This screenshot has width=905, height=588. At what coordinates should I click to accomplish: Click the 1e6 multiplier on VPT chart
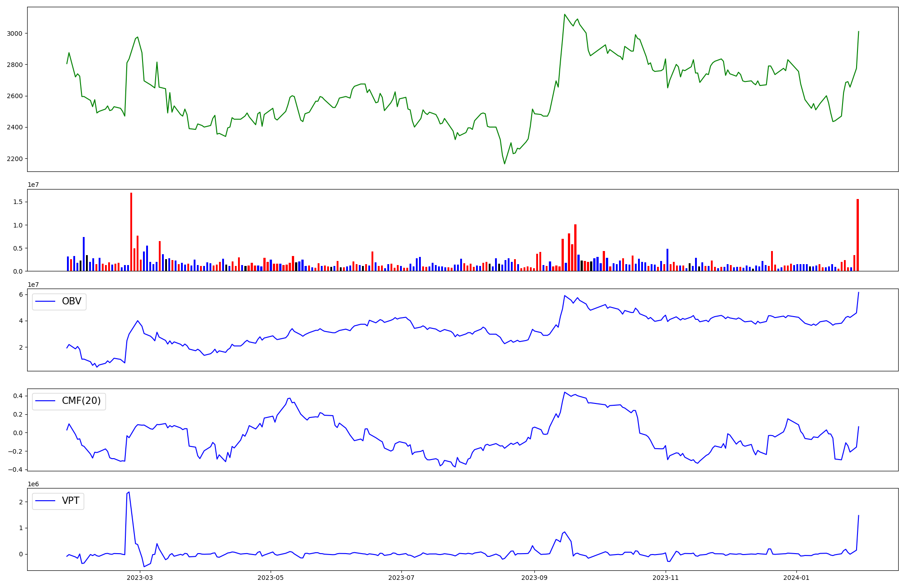[33, 484]
